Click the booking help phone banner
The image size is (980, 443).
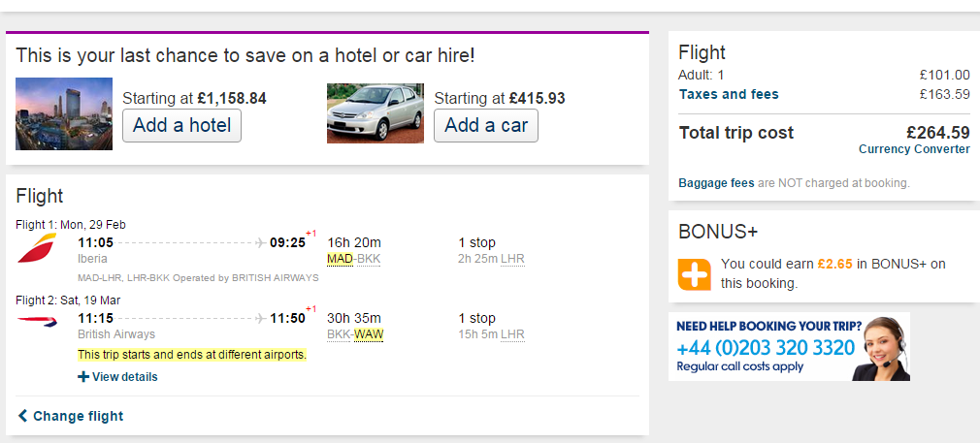pyautogui.click(x=789, y=346)
